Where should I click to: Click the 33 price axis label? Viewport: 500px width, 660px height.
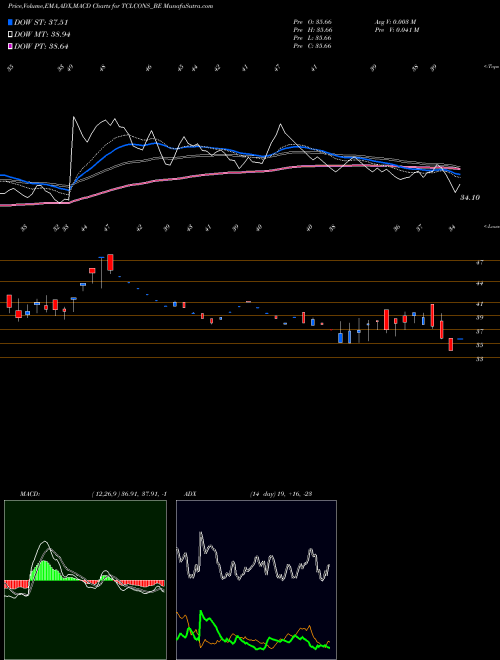479,359
